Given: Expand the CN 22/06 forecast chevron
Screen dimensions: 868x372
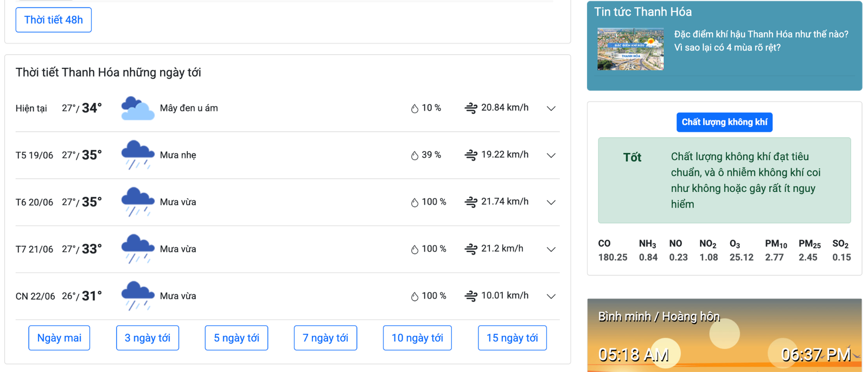Looking at the screenshot, I should click(551, 297).
